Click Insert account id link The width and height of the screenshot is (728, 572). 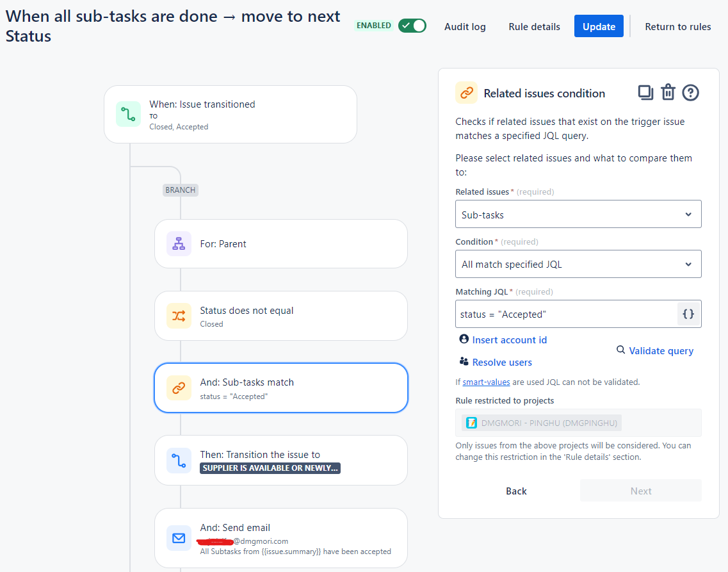503,340
